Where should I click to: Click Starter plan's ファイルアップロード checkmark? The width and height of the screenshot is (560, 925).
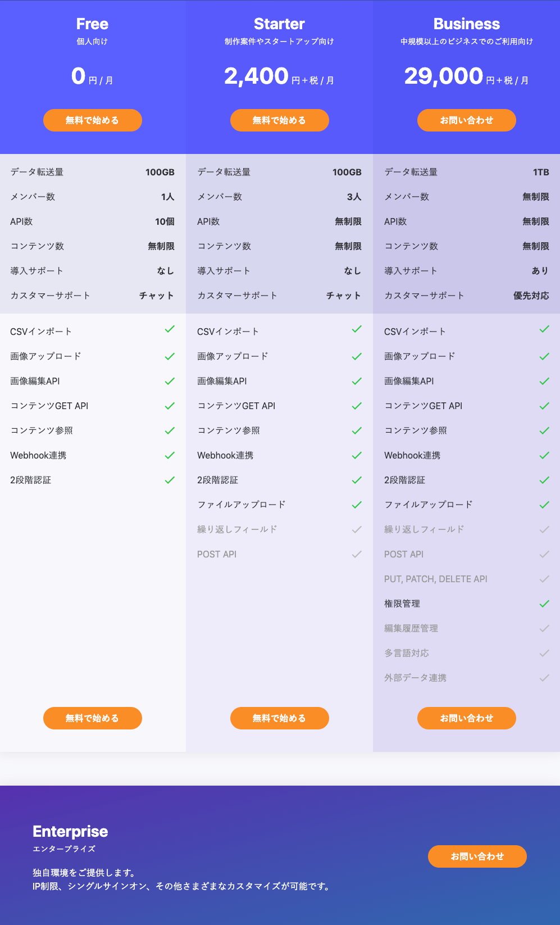(357, 505)
